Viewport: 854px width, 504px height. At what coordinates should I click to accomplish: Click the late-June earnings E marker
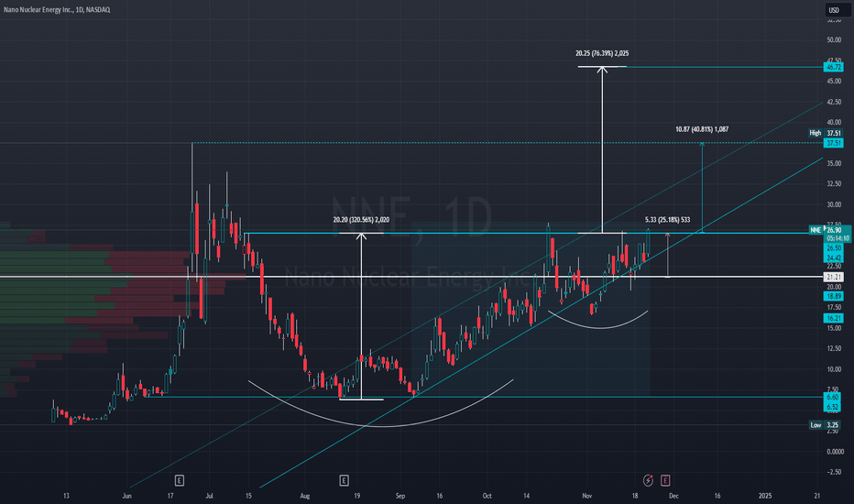point(179,480)
